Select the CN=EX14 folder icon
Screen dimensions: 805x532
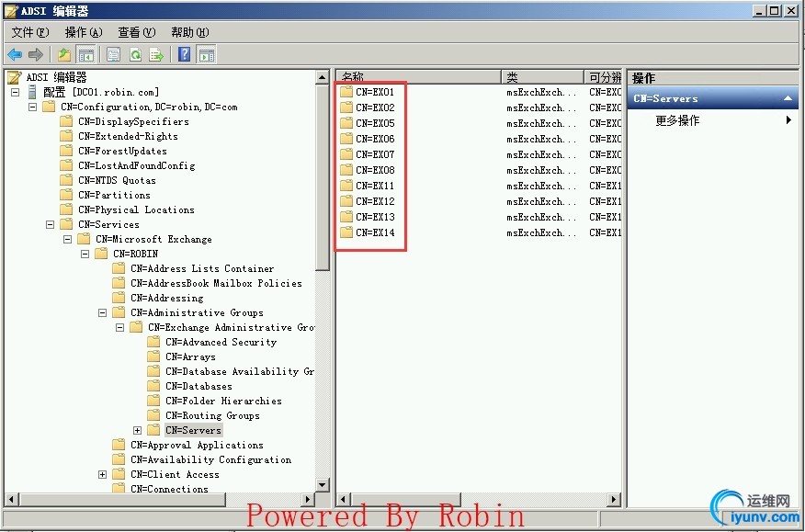pyautogui.click(x=346, y=232)
